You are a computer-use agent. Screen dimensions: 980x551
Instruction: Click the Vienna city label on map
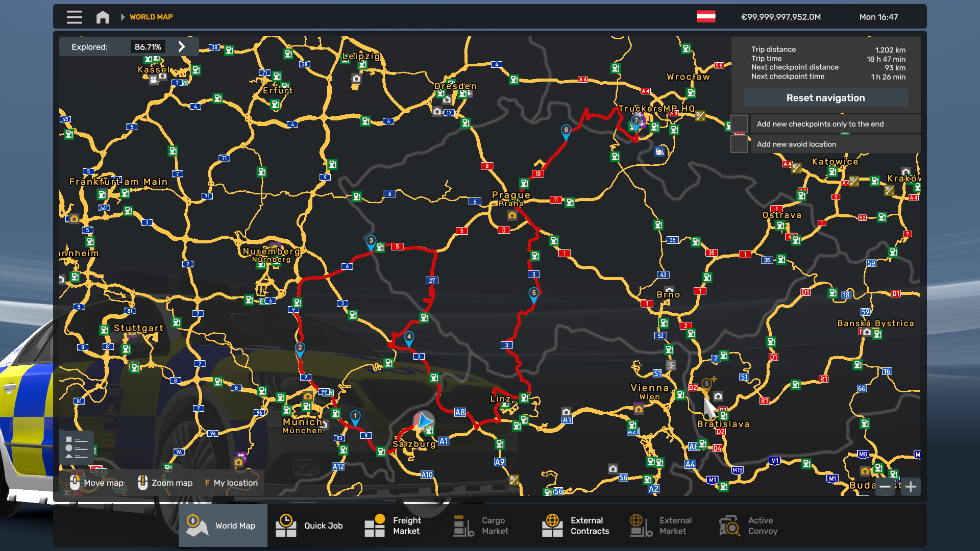[649, 388]
